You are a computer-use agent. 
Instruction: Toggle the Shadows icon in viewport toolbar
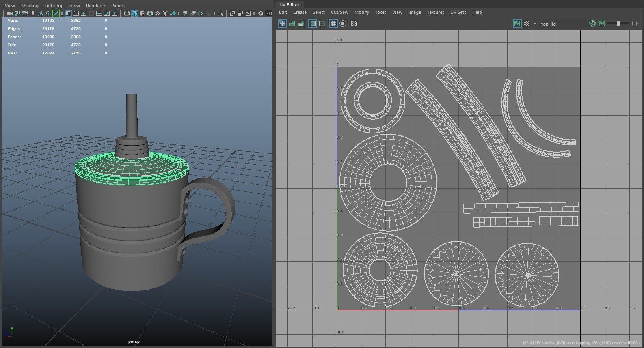pyautogui.click(x=173, y=13)
